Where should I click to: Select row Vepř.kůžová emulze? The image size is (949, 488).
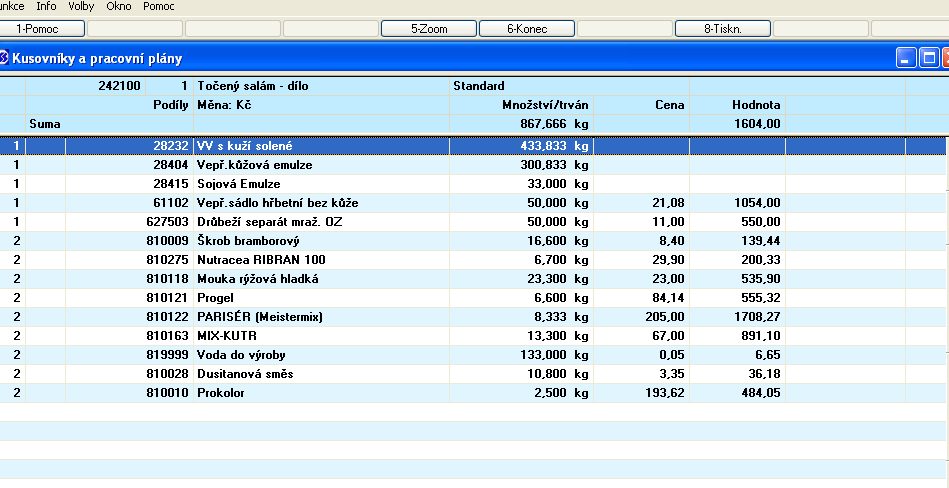pos(472,165)
